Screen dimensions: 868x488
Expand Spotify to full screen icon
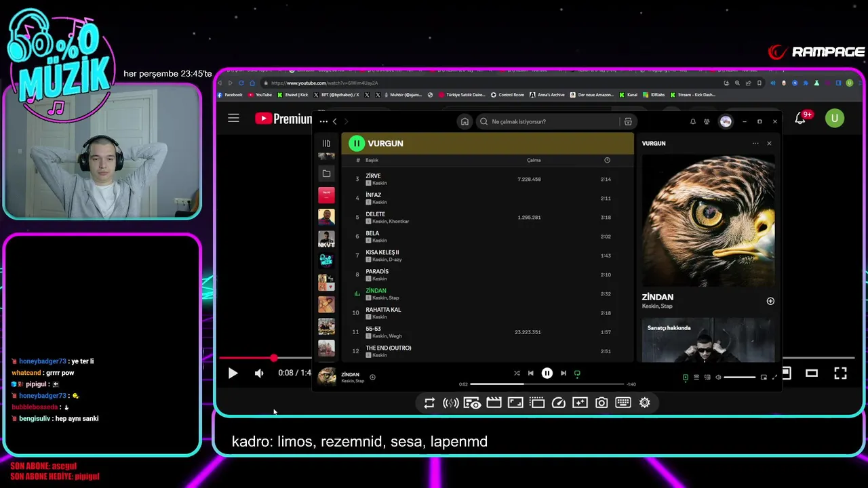774,378
